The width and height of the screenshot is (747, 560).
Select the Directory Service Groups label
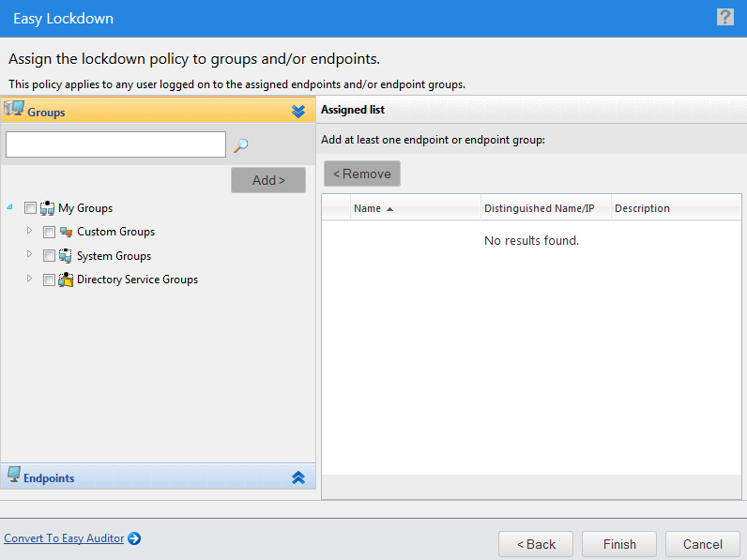tap(137, 280)
